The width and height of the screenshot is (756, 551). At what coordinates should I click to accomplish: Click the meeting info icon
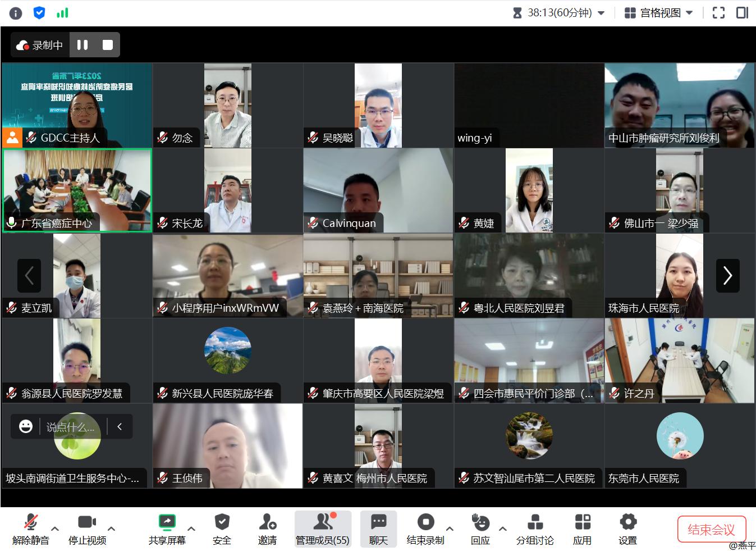pos(16,13)
